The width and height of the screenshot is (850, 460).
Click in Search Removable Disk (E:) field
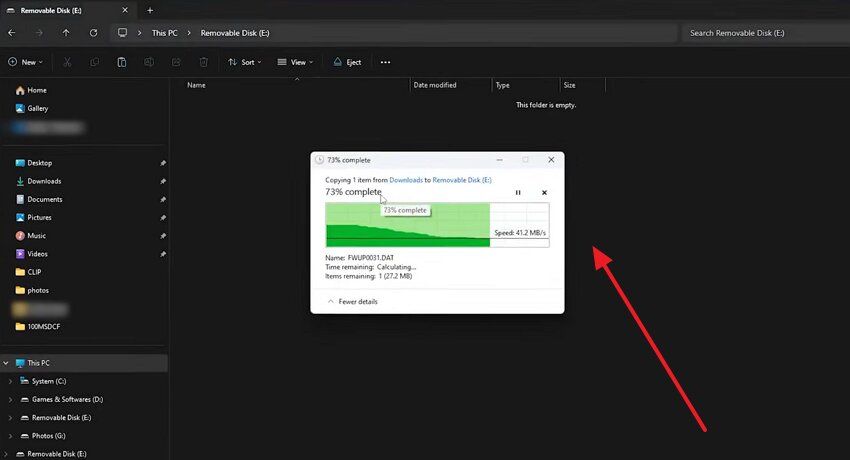pyautogui.click(x=764, y=33)
